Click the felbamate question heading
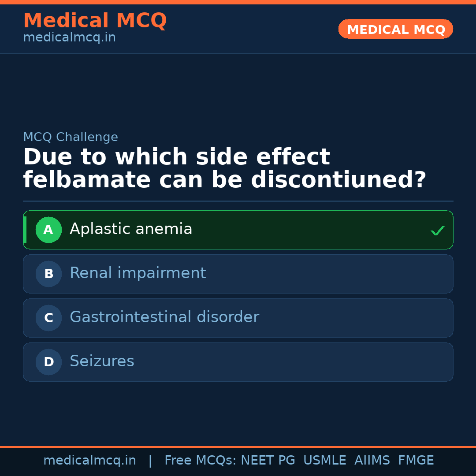The width and height of the screenshot is (476, 476). click(x=224, y=169)
